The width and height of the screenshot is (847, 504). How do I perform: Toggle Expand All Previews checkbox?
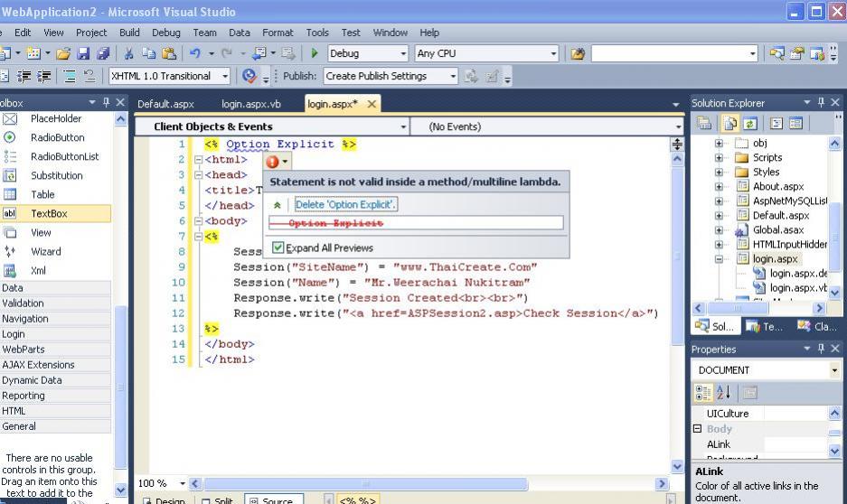278,247
